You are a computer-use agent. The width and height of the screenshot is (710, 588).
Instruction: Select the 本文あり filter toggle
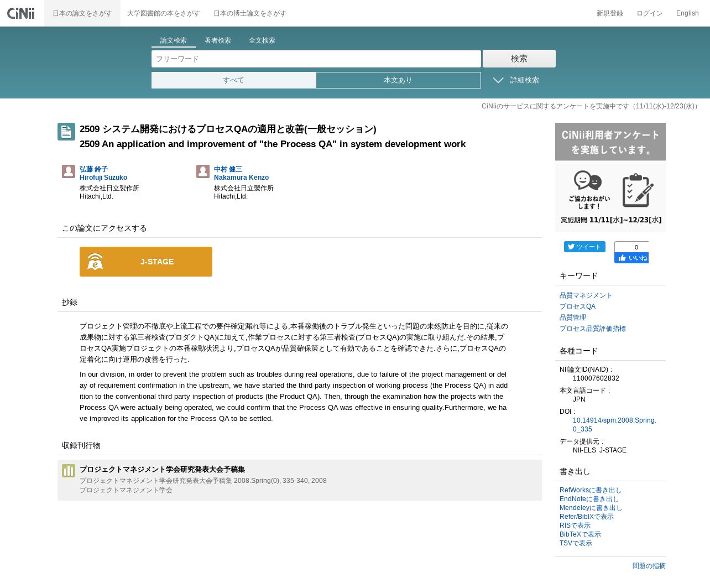(x=398, y=80)
